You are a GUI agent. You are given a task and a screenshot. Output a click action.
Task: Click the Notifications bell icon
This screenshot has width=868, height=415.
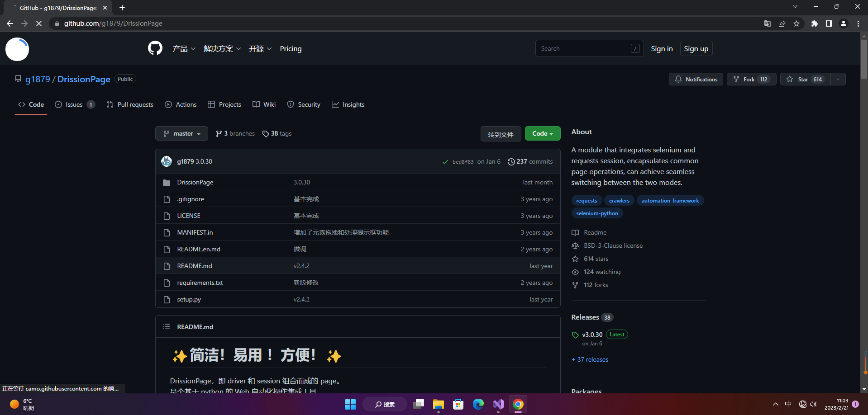pyautogui.click(x=678, y=79)
